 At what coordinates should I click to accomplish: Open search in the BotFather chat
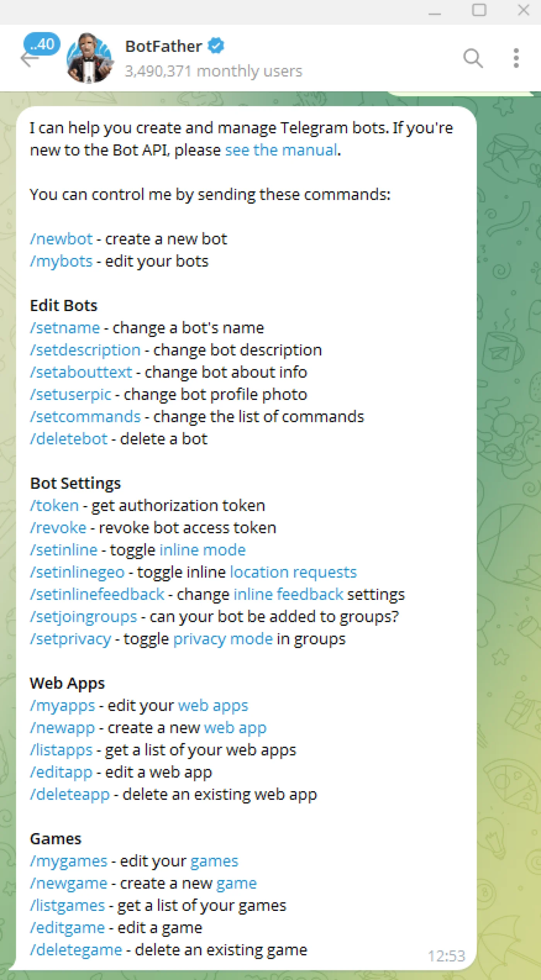tap(473, 58)
